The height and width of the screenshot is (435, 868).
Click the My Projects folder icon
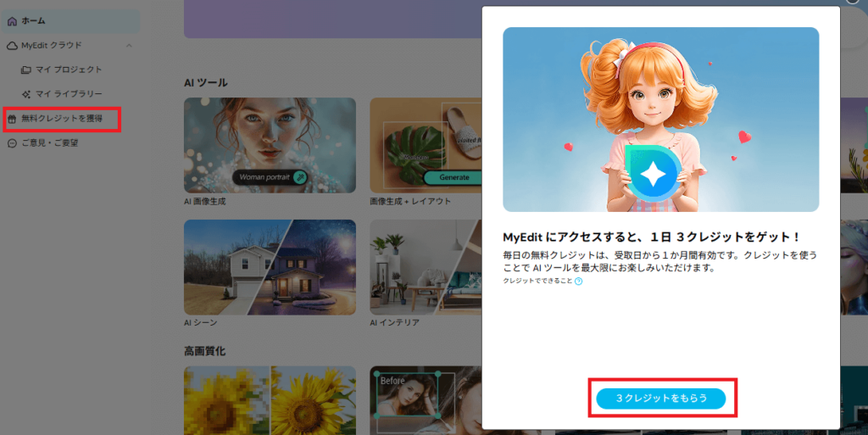coord(26,70)
